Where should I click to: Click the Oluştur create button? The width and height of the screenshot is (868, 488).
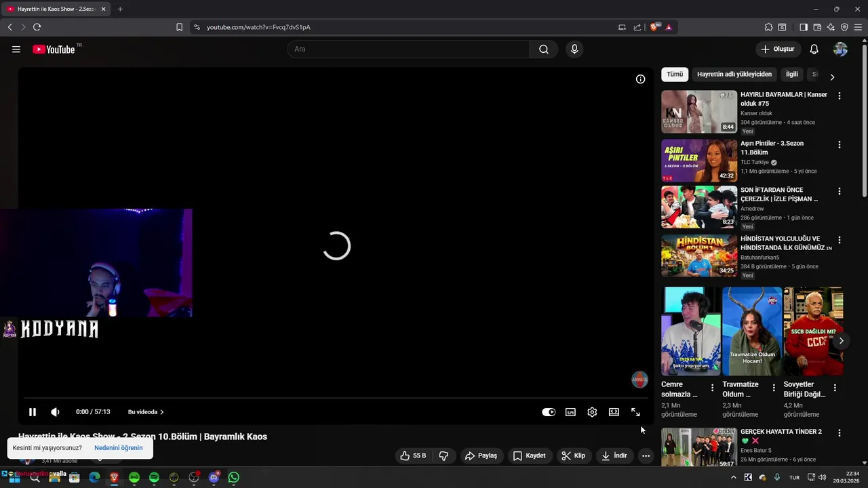[778, 49]
